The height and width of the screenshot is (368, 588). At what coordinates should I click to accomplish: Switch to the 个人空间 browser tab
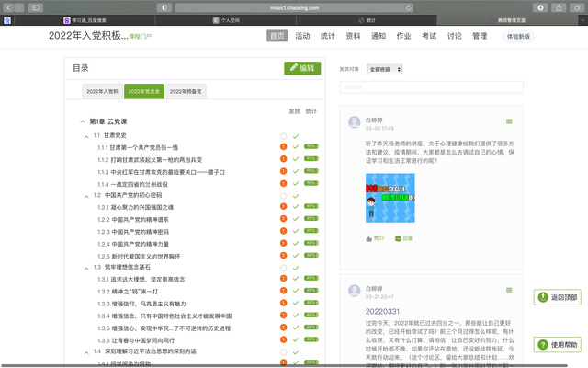point(226,20)
